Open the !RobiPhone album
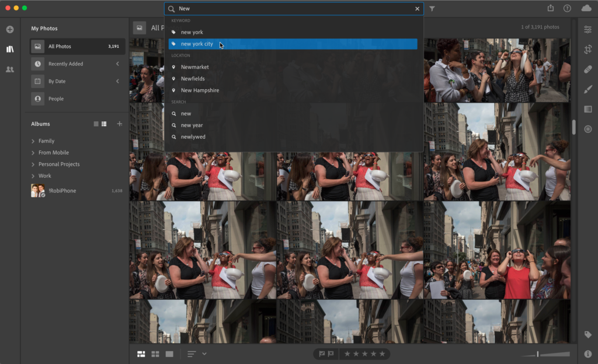 62,191
